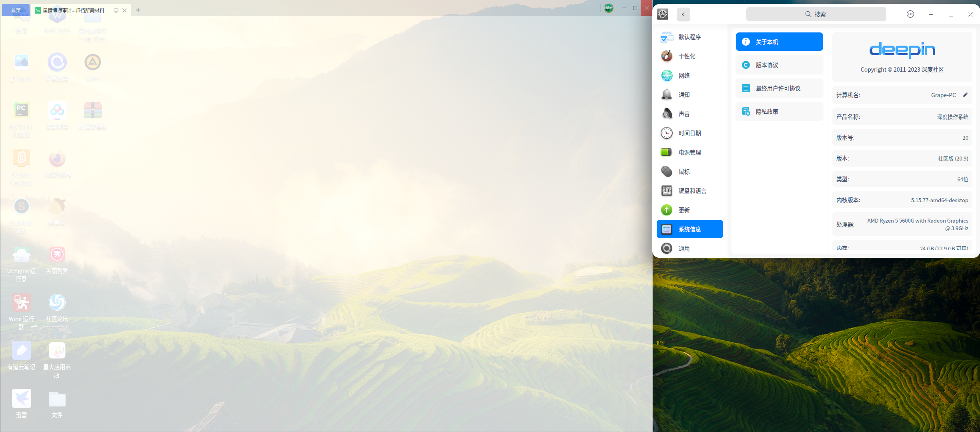Viewport: 980px width, 432px height.
Task: Click the Control Center gear logo in title bar
Action: (663, 14)
